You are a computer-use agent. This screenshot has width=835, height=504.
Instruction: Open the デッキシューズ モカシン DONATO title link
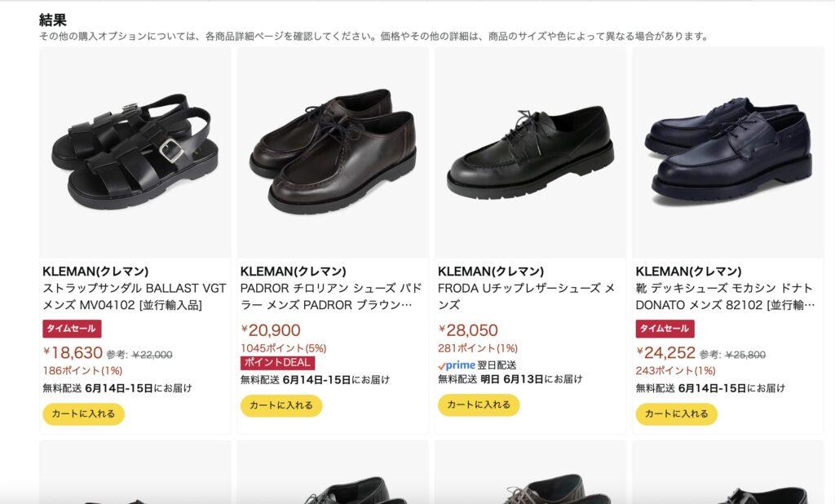coord(725,297)
